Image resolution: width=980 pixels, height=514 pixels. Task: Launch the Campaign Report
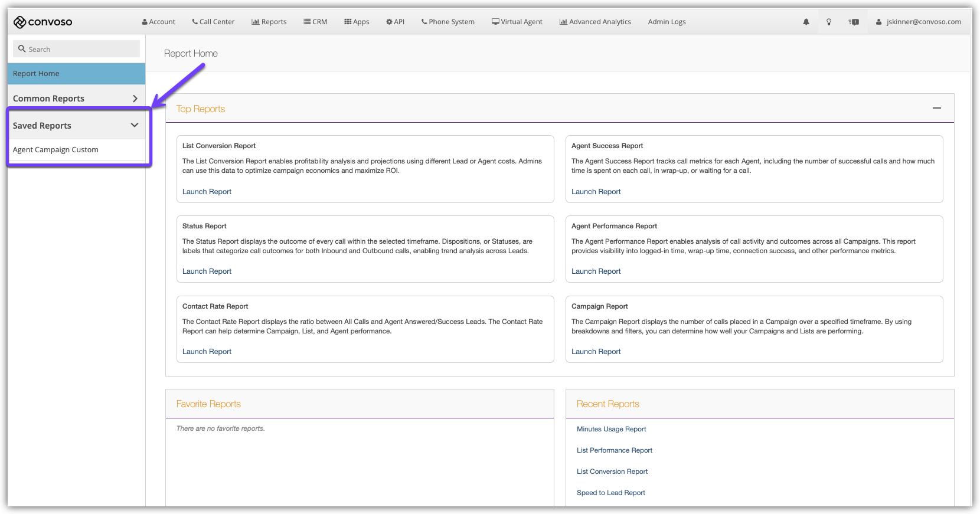point(596,352)
